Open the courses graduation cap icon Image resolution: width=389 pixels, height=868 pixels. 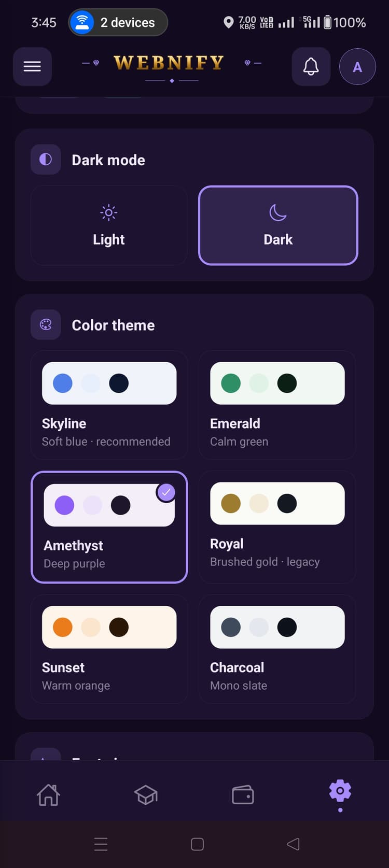tap(146, 794)
